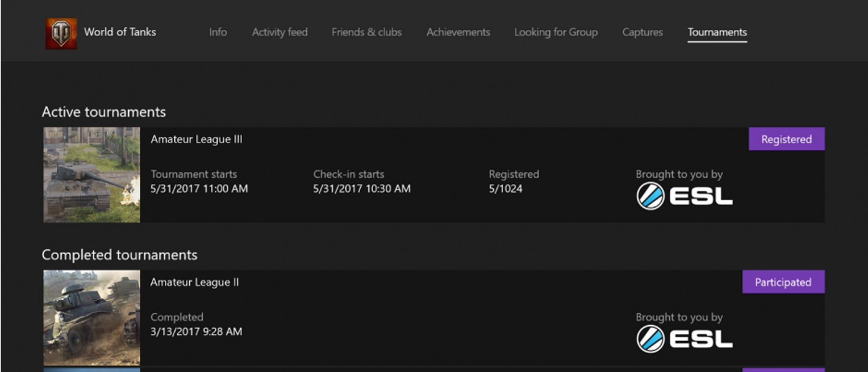Switch to the Captures tab
Image resolution: width=868 pixels, height=372 pixels.
click(x=642, y=32)
